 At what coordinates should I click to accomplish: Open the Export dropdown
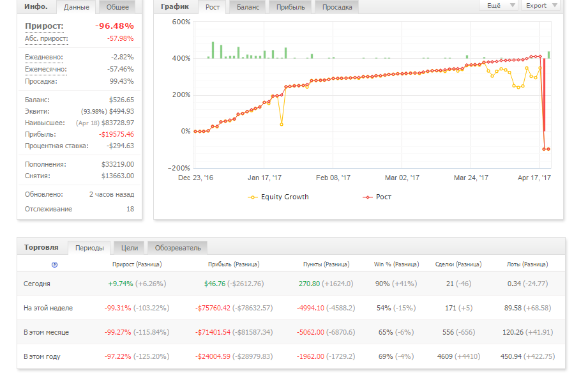click(540, 6)
